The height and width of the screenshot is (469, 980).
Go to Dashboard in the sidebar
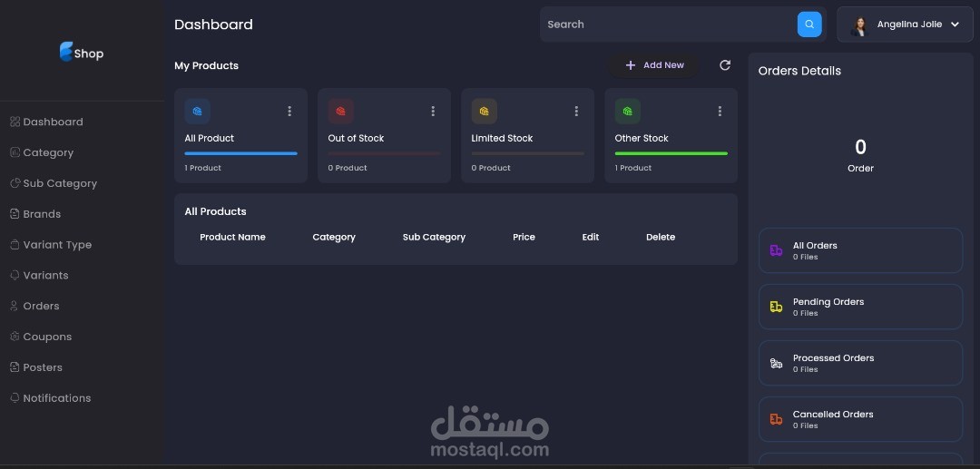click(x=54, y=122)
